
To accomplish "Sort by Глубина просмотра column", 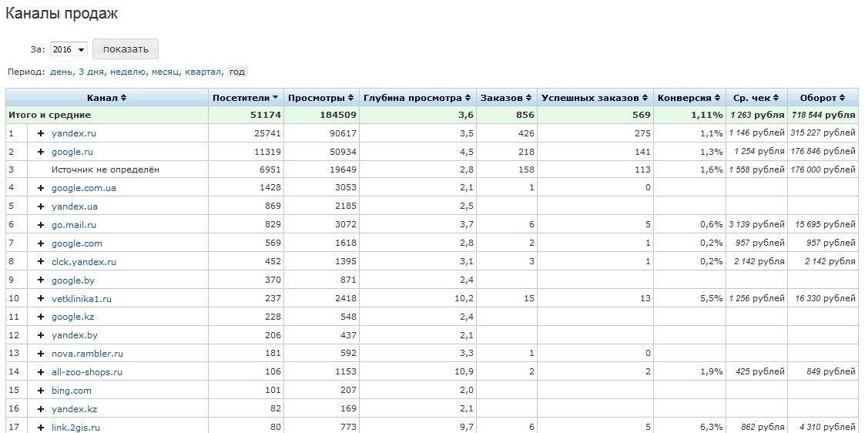I will pos(417,98).
